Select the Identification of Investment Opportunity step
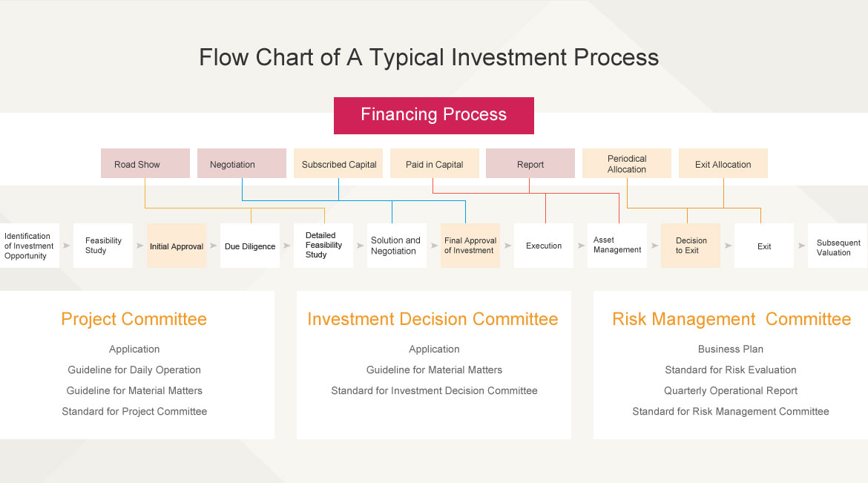The image size is (868, 483). click(x=30, y=246)
